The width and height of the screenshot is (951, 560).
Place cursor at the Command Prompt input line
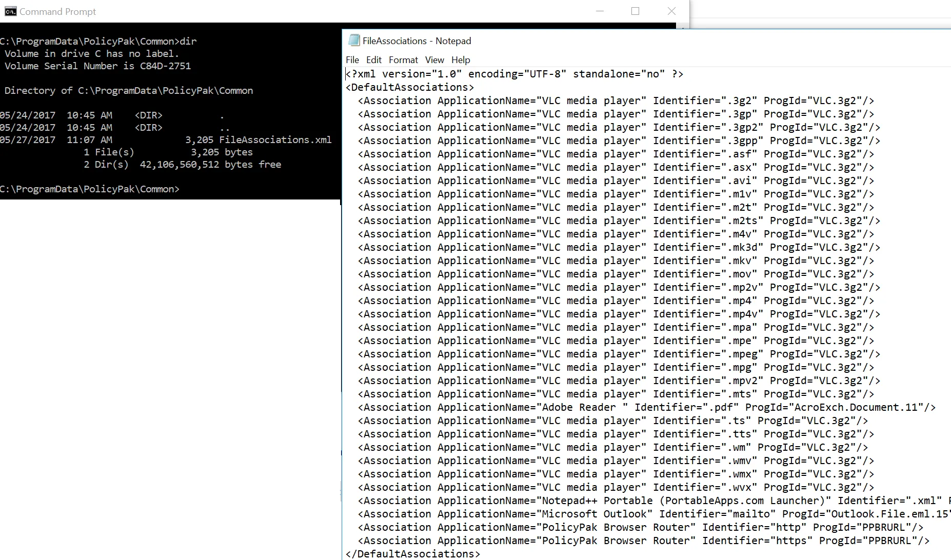point(185,189)
